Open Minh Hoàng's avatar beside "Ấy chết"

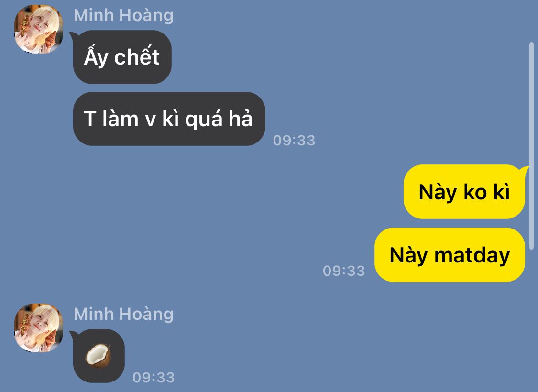[x=39, y=29]
